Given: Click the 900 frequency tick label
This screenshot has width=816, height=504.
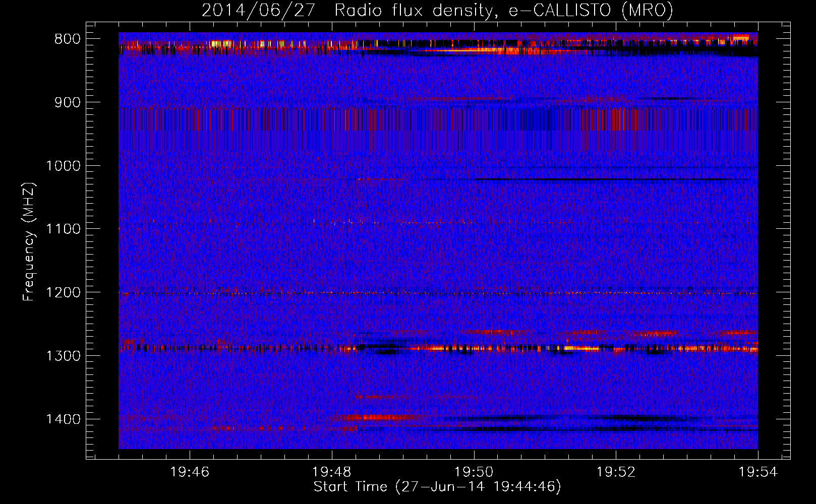Looking at the screenshot, I should tap(68, 102).
